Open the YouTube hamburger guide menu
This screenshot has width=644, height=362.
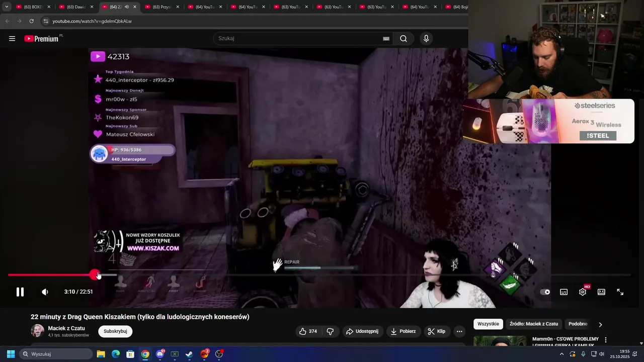(12, 39)
